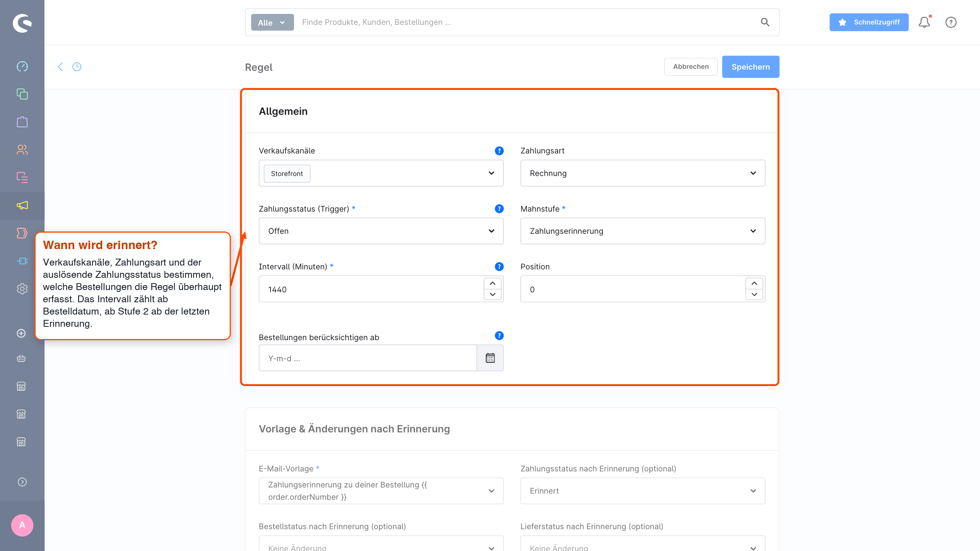Open the help question mark icon
The height and width of the screenshot is (551, 980).
[x=951, y=22]
